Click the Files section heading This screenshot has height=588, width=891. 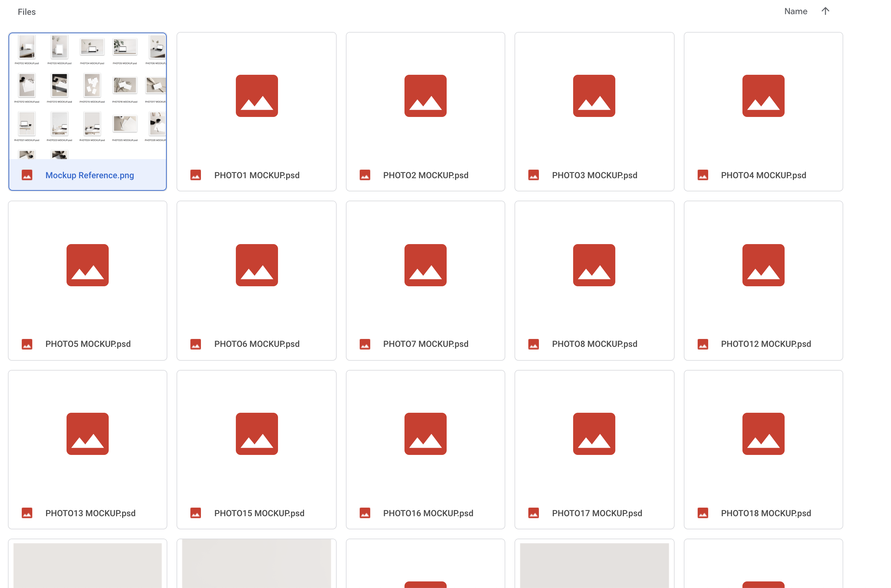pos(27,12)
